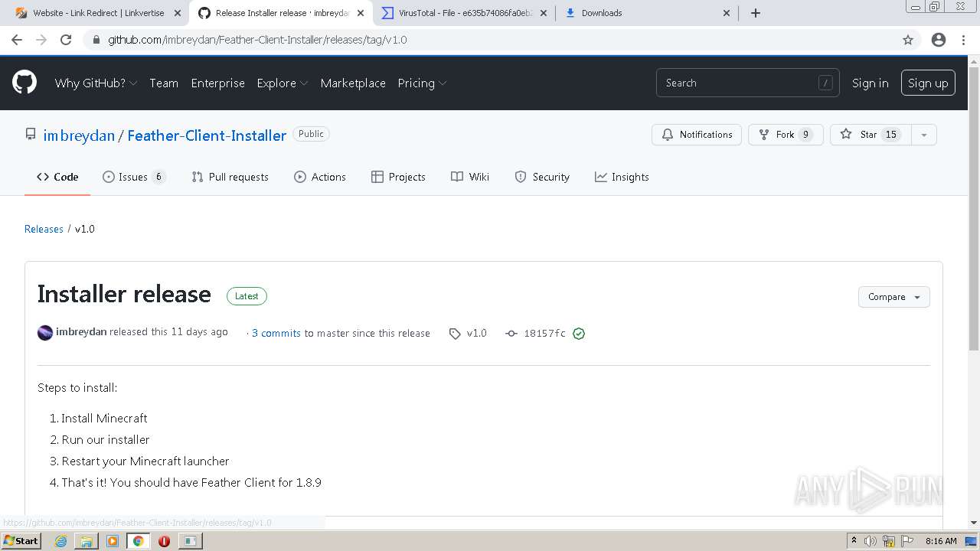Close the Linkvertise tab
This screenshot has height=551, width=980.
point(178,13)
